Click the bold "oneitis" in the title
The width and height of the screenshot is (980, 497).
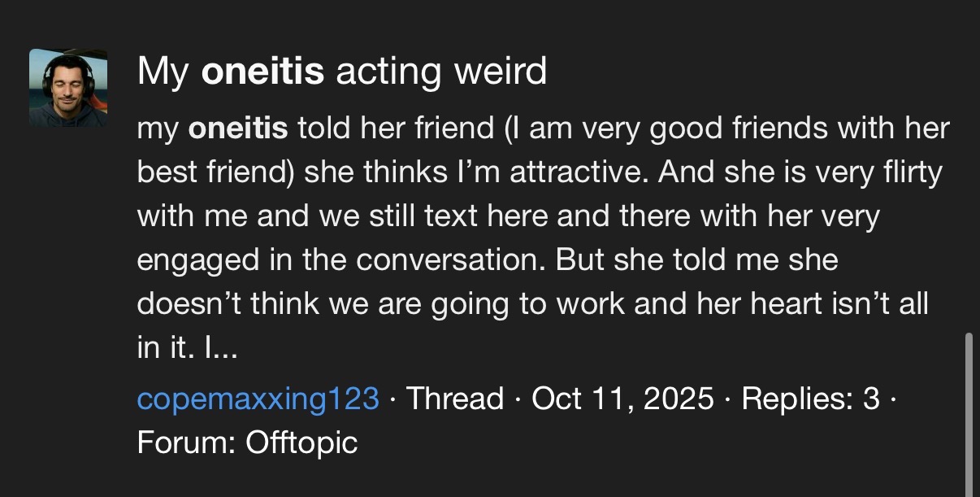[262, 72]
